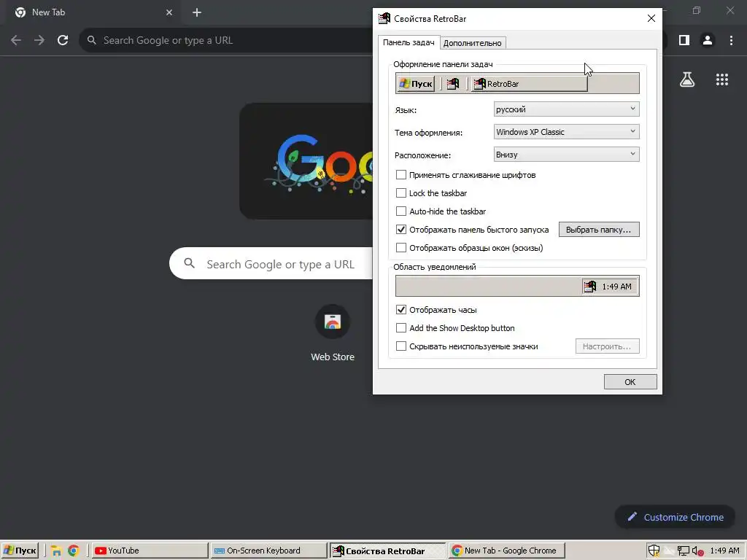Screen dimensions: 747x560
Task: Click OK in RetroBar properties
Action: tap(630, 382)
